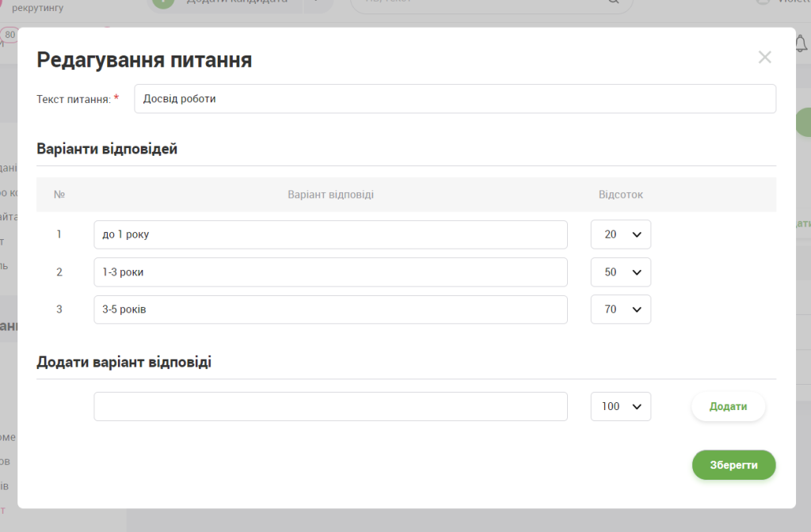Click the Текст питання label

coord(74,99)
